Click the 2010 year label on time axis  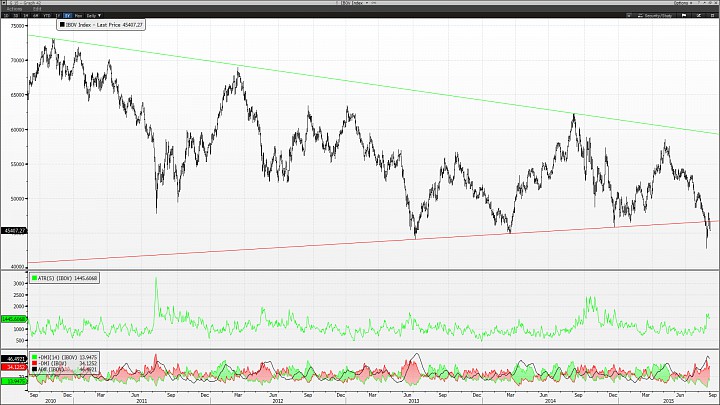click(51, 401)
